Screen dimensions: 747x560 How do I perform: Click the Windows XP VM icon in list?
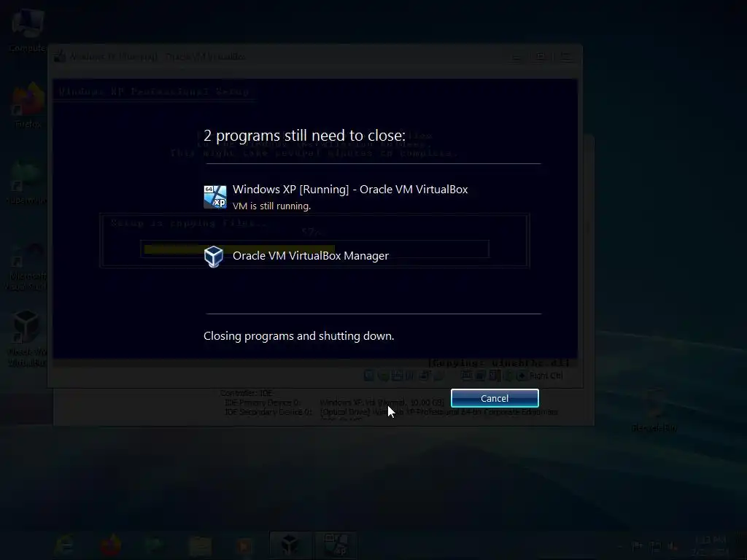(x=215, y=197)
